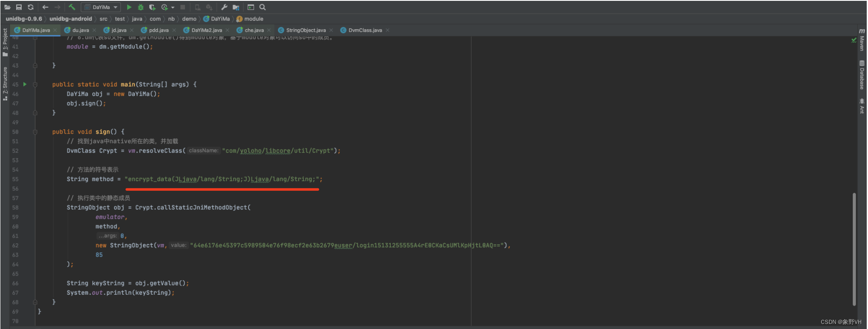Click the unidbg-0.9.6 breadcrumb
868x329 pixels.
tap(24, 19)
